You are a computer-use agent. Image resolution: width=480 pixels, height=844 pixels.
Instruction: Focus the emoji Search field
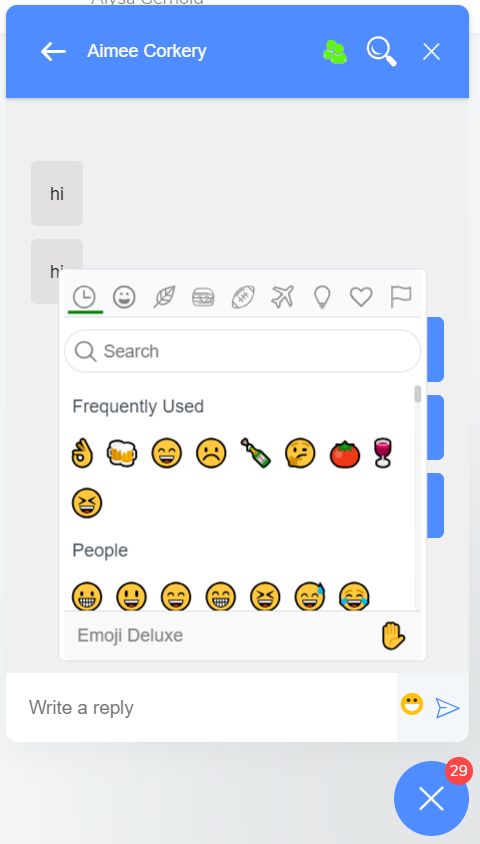tap(242, 351)
